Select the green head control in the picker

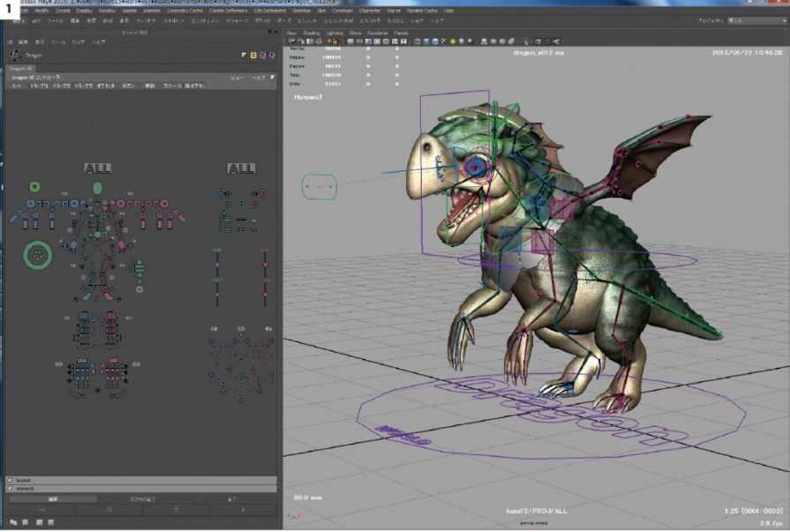(x=97, y=188)
